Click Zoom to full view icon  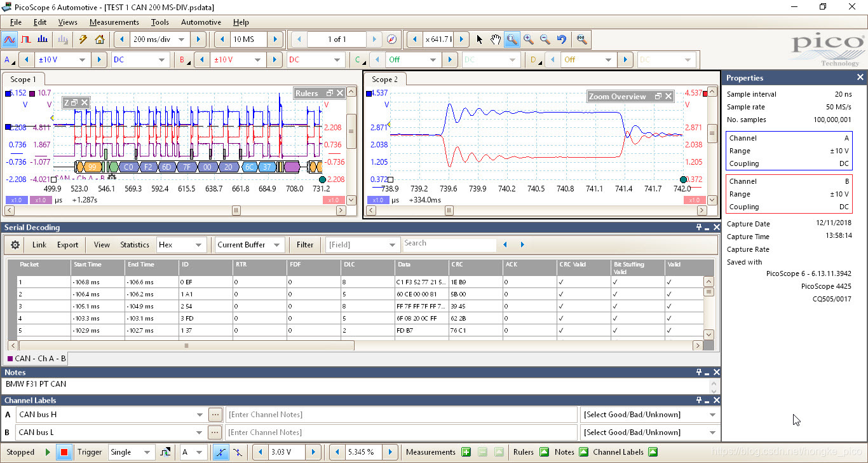click(x=581, y=39)
